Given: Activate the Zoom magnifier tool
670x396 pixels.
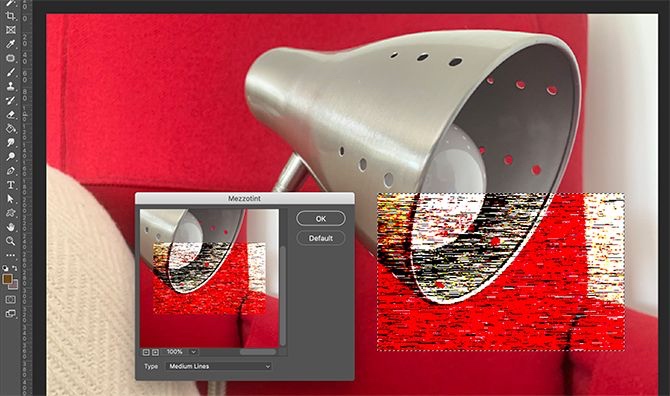Looking at the screenshot, I should click(11, 241).
